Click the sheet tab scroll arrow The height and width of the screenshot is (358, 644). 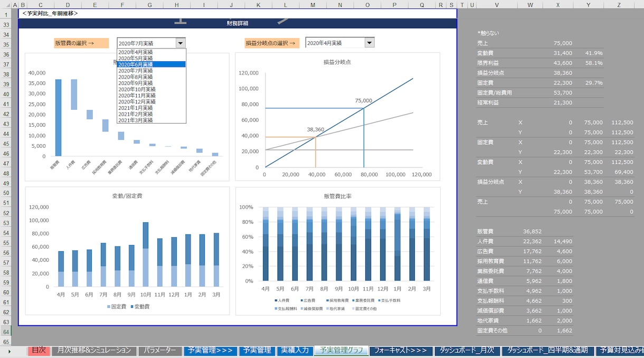[9, 351]
